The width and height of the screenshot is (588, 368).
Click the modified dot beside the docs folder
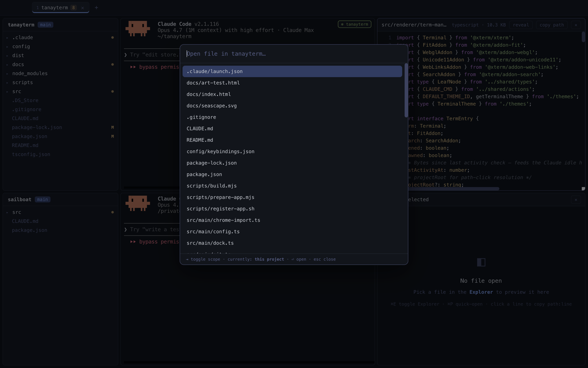[112, 64]
